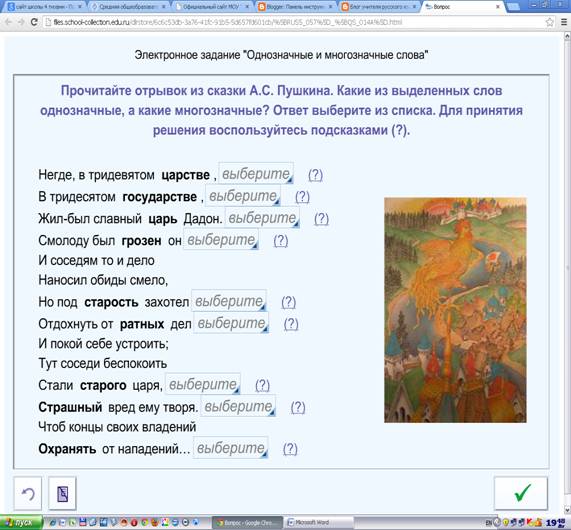Show the hint (?) for царстве
Image resolution: width=571 pixels, height=530 pixels.
[x=315, y=175]
